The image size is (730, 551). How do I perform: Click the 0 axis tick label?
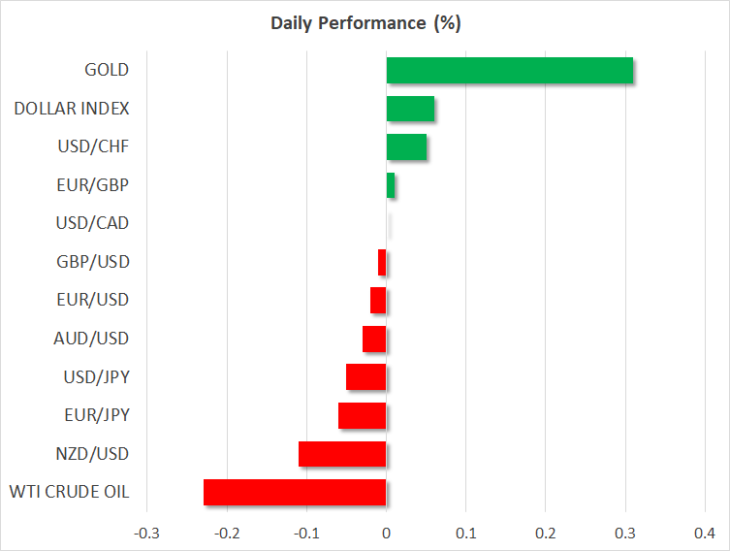(386, 533)
